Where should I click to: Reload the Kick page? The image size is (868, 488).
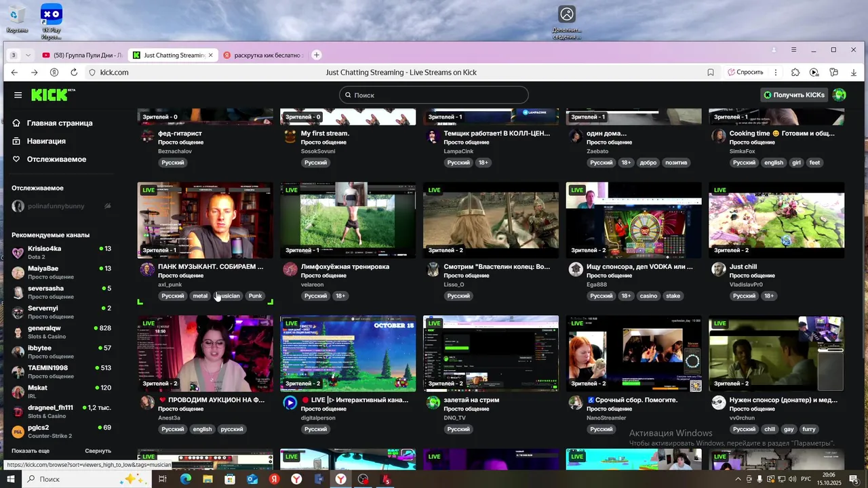coord(74,73)
